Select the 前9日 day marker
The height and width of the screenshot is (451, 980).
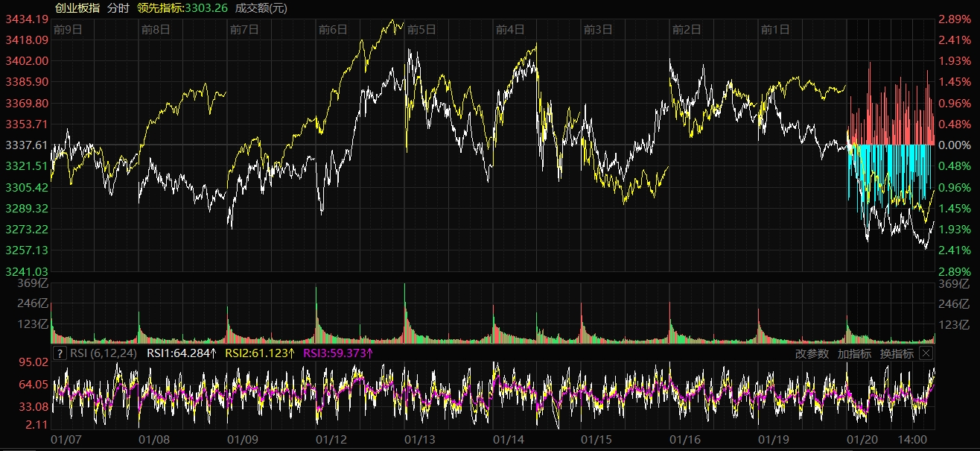pyautogui.click(x=69, y=30)
